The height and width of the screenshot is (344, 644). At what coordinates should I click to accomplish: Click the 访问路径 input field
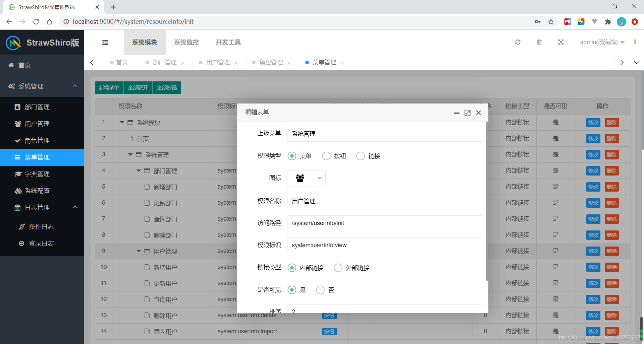pyautogui.click(x=384, y=223)
